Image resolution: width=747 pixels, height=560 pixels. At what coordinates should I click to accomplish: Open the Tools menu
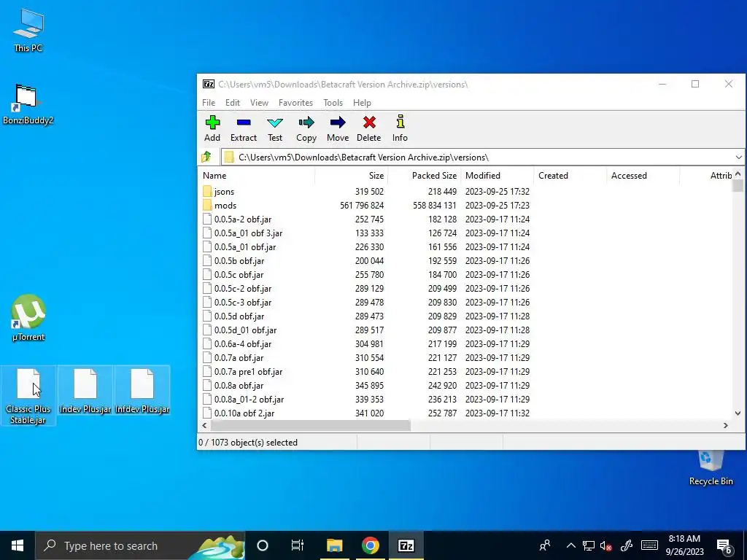(x=333, y=103)
